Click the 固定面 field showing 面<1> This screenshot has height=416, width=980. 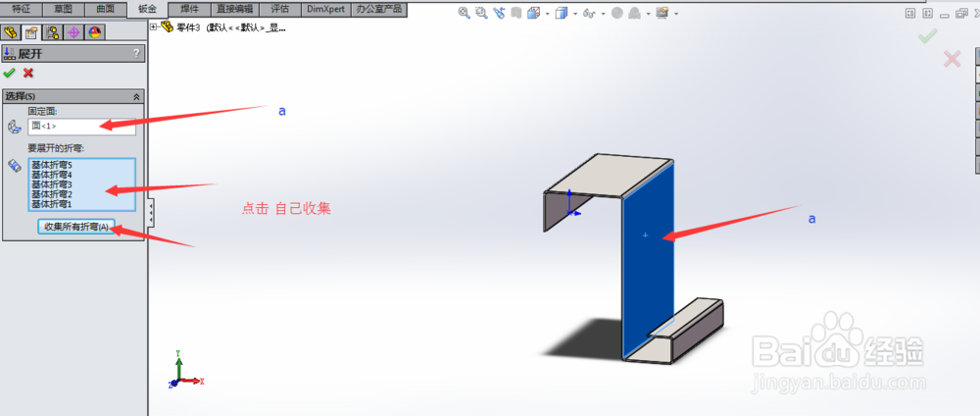click(81, 127)
